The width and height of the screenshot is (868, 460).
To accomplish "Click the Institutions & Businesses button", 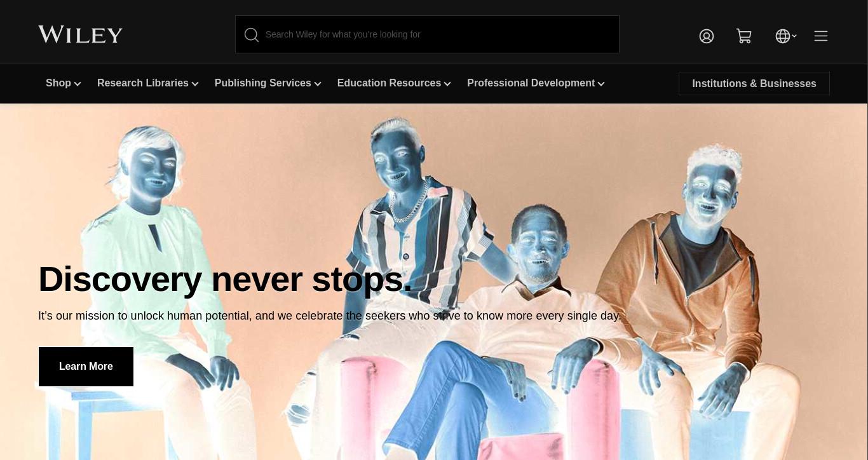I will (754, 83).
